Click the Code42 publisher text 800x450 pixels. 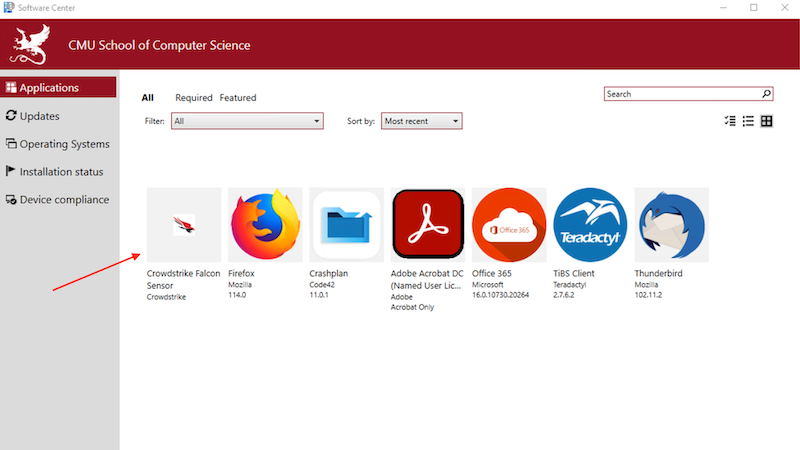click(322, 285)
